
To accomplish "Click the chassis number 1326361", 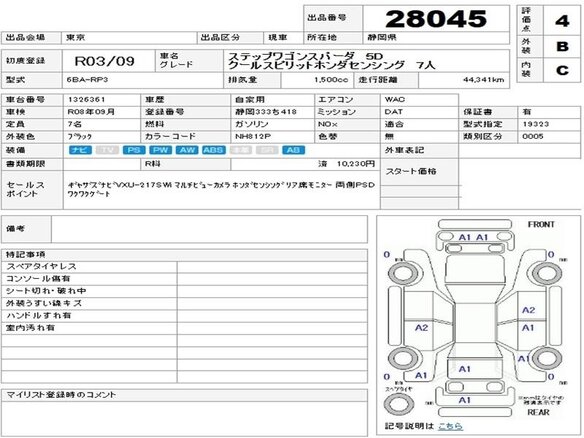I will pyautogui.click(x=86, y=99).
